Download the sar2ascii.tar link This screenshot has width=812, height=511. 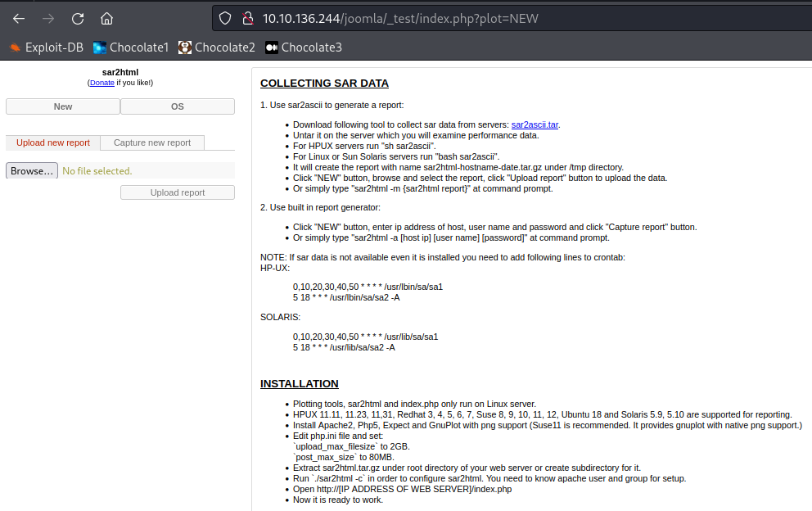tap(535, 124)
